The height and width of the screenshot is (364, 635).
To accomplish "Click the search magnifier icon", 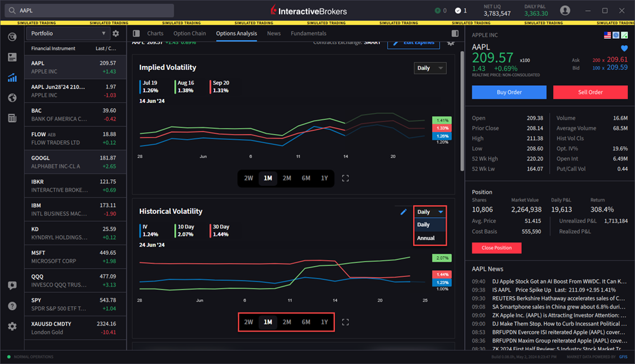I will pyautogui.click(x=12, y=11).
